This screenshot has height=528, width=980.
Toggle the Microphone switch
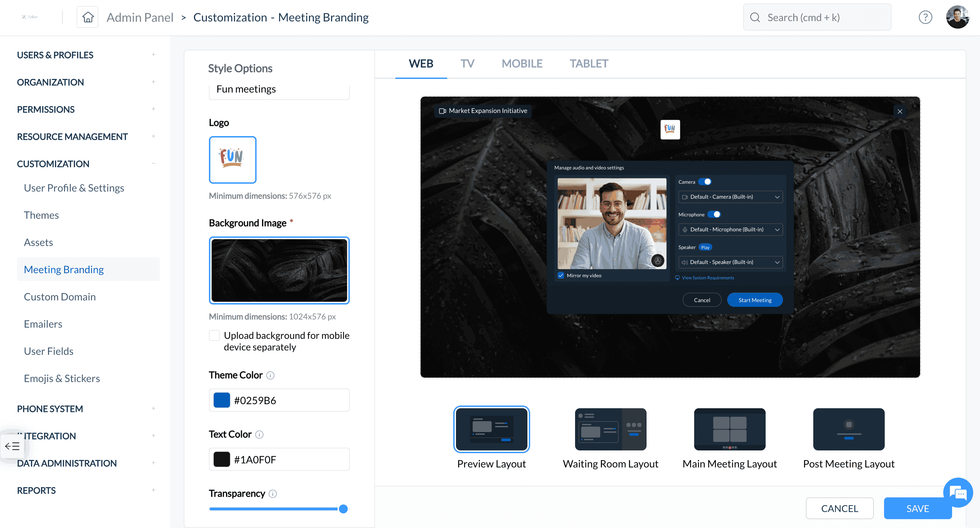714,215
